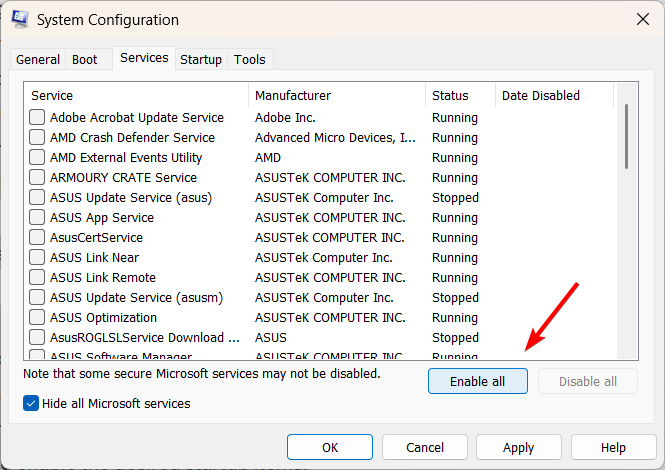The image size is (665, 470).
Task: Select ARMOURY CRATE Service row text
Action: pos(123,177)
